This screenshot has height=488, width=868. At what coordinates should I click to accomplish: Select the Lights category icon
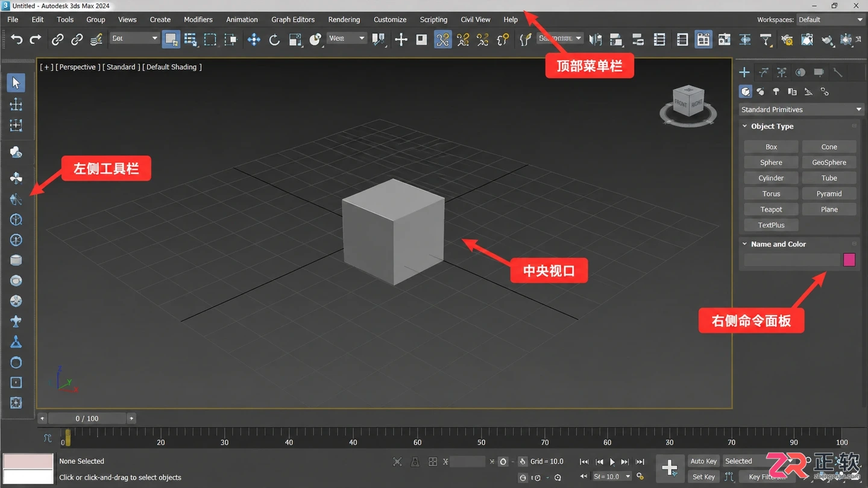coord(776,92)
